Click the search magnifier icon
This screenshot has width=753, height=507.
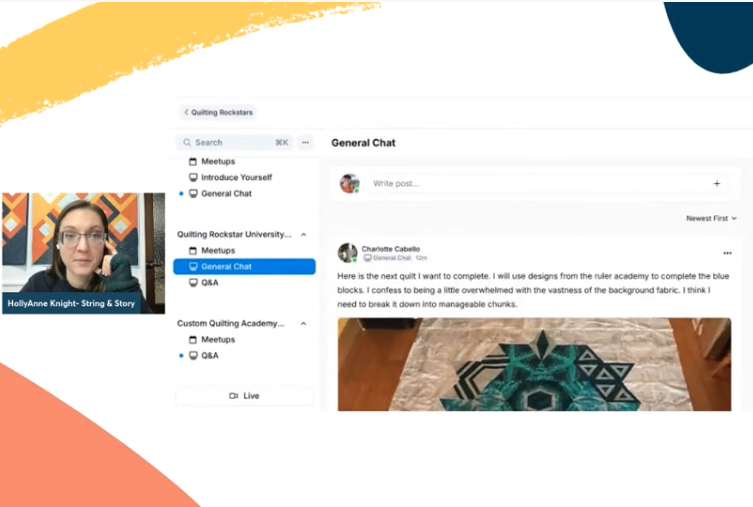click(x=187, y=143)
